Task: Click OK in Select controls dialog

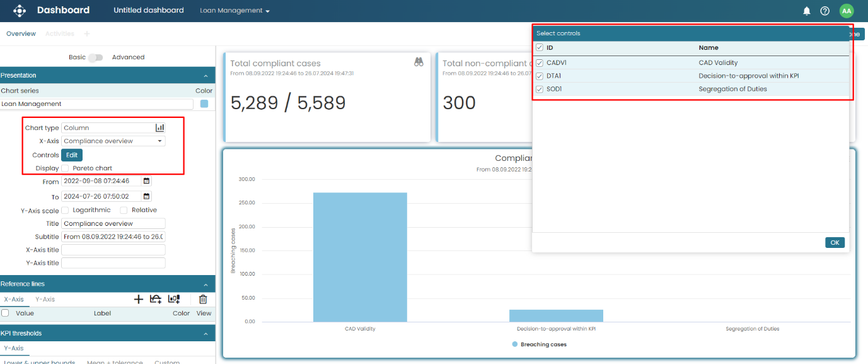Action: click(x=835, y=242)
